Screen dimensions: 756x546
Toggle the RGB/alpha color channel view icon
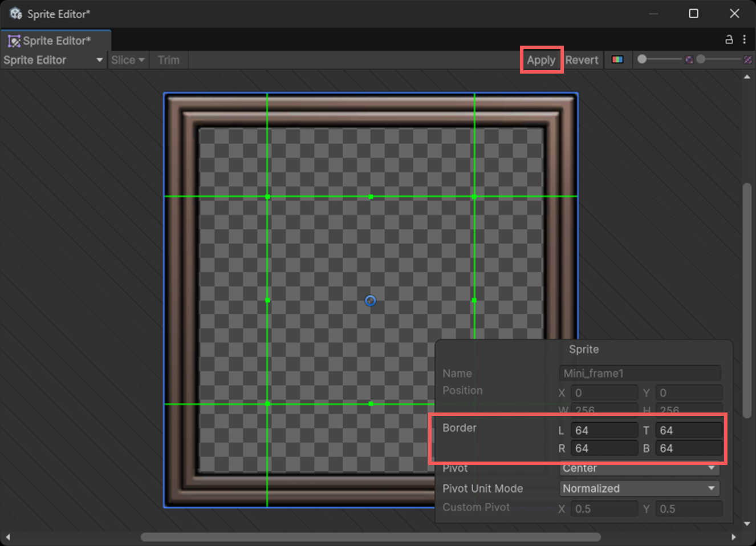[617, 60]
